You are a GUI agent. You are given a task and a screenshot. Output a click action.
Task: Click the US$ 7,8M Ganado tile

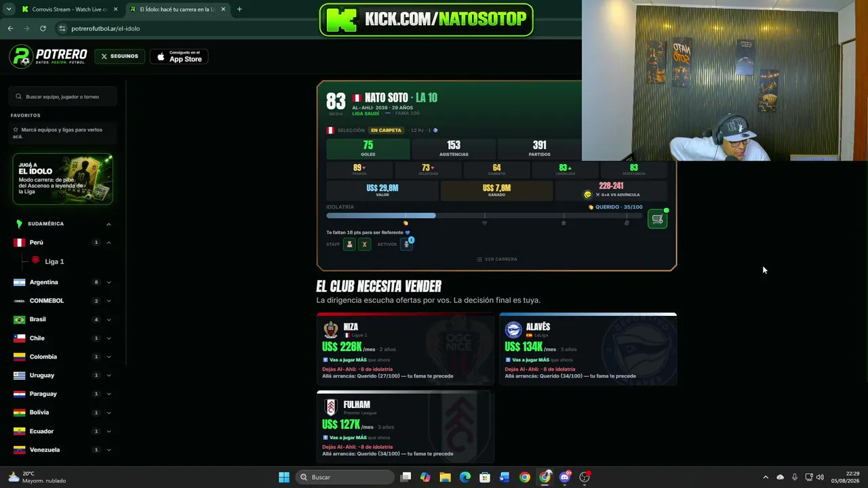coord(496,190)
